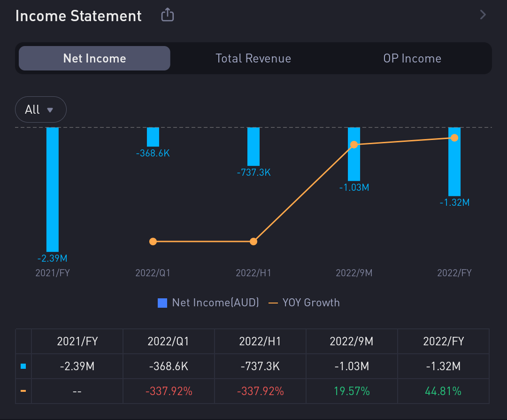
Task: Click the 2022/Q1 net income bar
Action: [x=153, y=137]
